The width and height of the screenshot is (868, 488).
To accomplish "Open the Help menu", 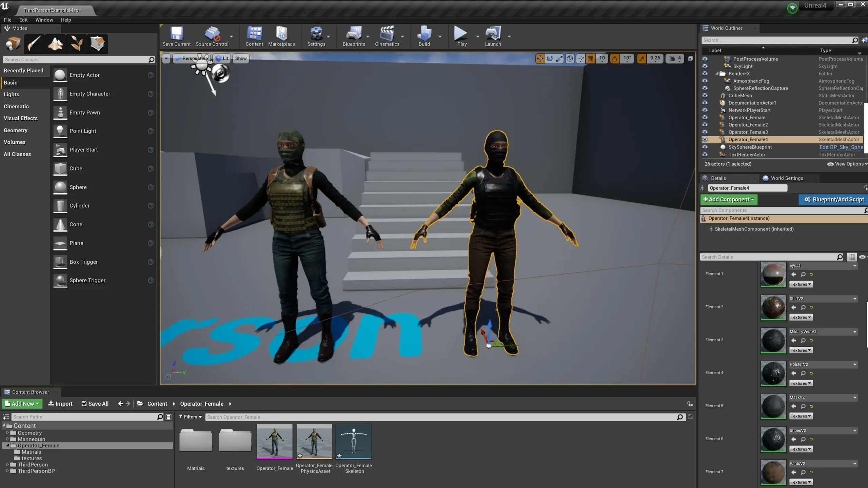I will [x=66, y=20].
